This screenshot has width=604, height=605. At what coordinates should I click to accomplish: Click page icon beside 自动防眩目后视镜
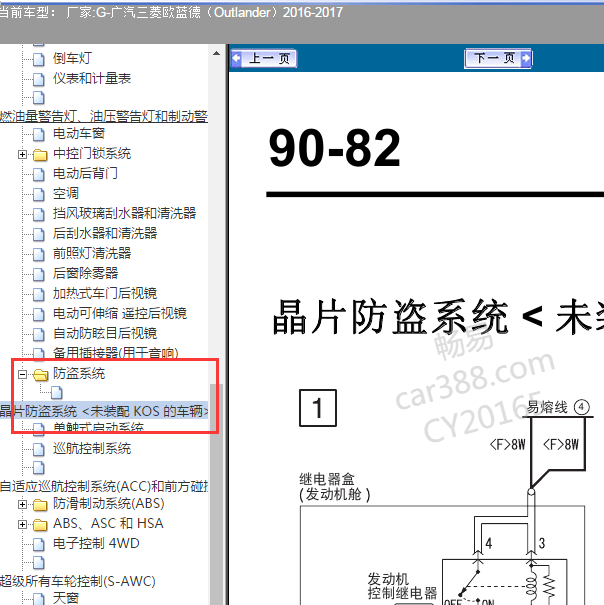pyautogui.click(x=39, y=334)
